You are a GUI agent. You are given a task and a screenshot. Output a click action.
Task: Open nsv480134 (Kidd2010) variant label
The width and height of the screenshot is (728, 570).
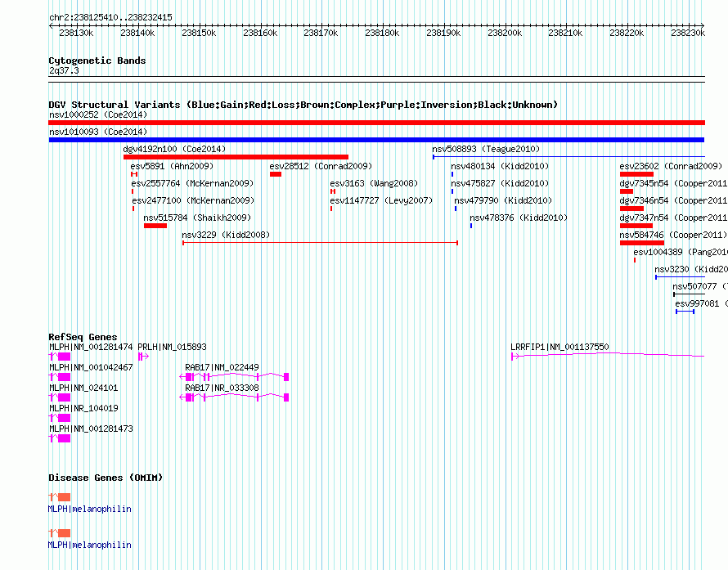pos(500,166)
